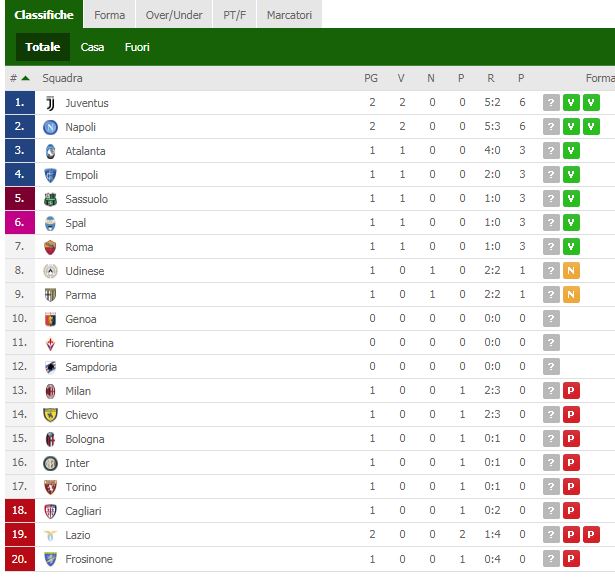
Task: Click the Inter club crest icon
Action: (x=50, y=463)
